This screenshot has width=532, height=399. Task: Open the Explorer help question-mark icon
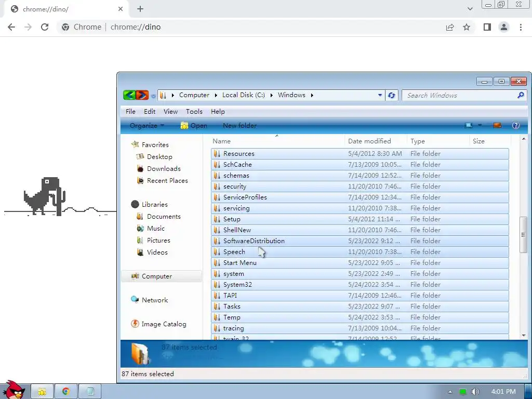click(516, 126)
